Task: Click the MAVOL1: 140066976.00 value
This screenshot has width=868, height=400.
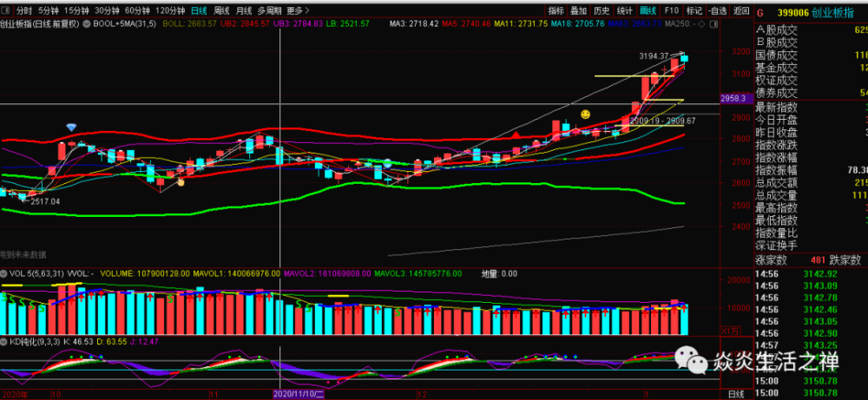Action: tap(238, 273)
